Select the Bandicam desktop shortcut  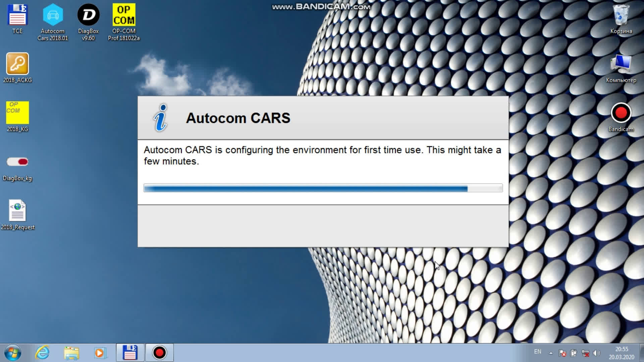click(621, 117)
